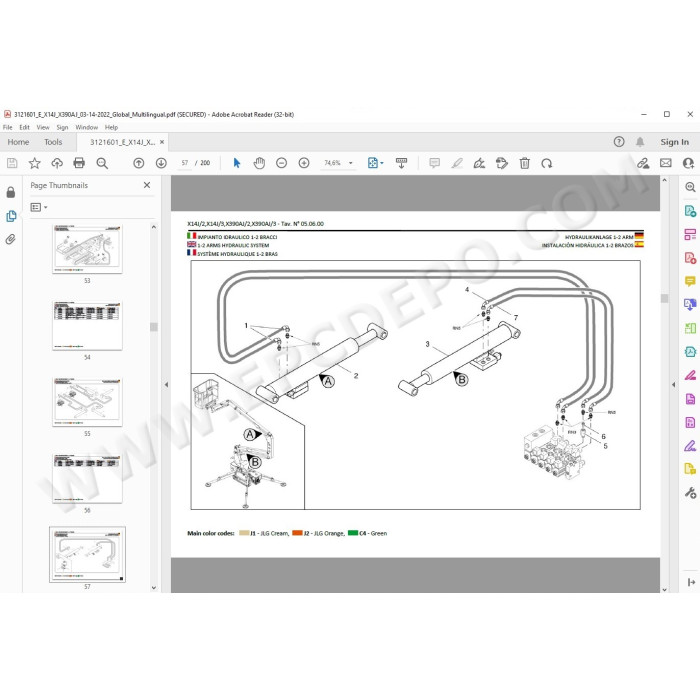The height and width of the screenshot is (700, 700).
Task: Select the arrow selection tool
Action: [x=237, y=163]
